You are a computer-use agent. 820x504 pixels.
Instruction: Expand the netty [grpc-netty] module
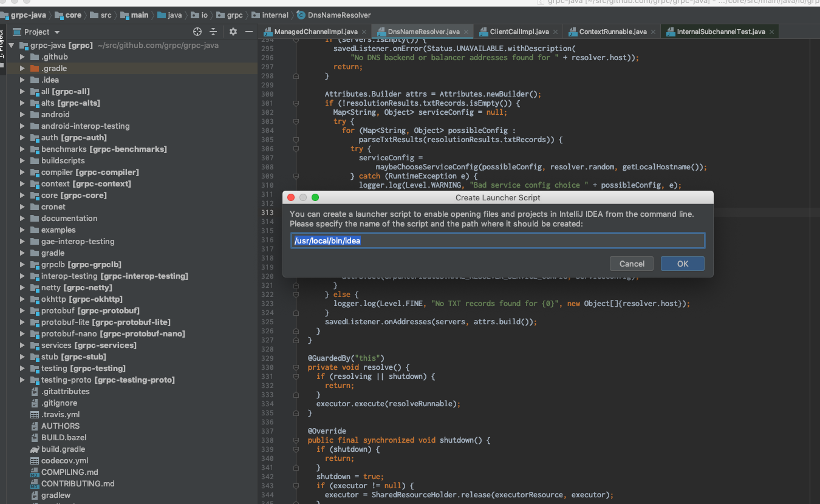point(22,288)
